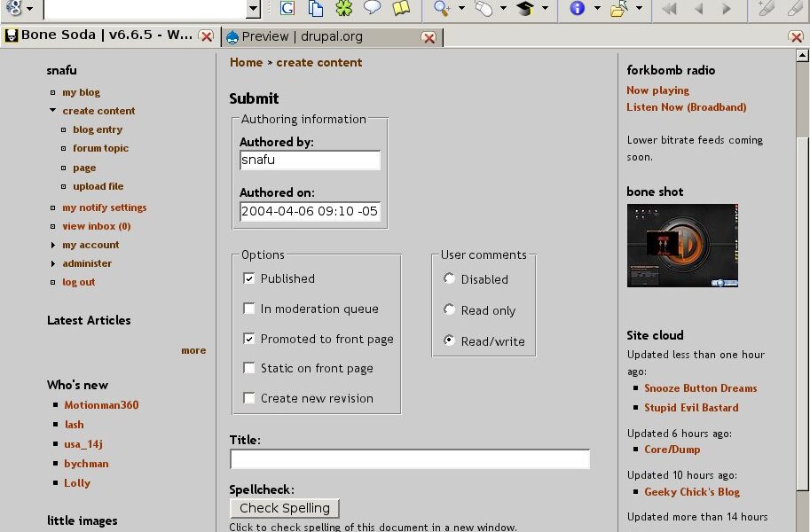Check Create new revision
The width and height of the screenshot is (810, 532).
249,398
